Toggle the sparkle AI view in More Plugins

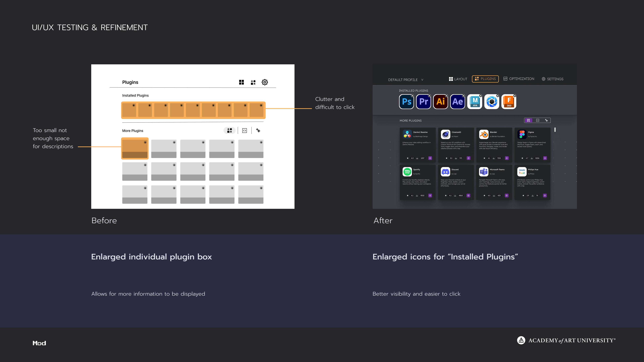point(547,120)
